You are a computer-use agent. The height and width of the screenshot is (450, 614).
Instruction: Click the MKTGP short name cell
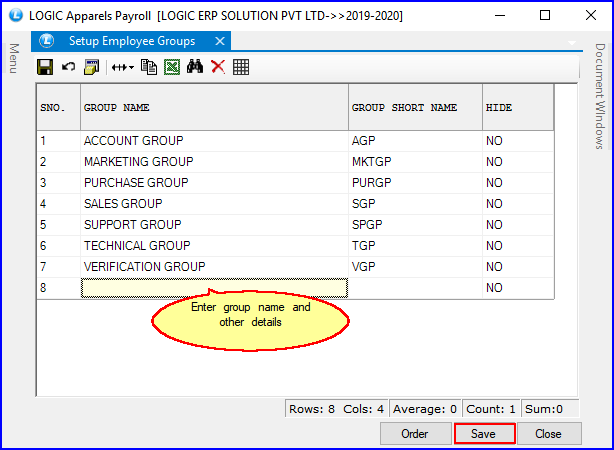(415, 162)
